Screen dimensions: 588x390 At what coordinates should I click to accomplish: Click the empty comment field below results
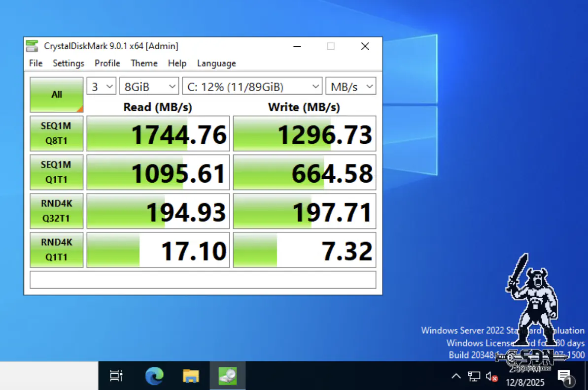[203, 280]
